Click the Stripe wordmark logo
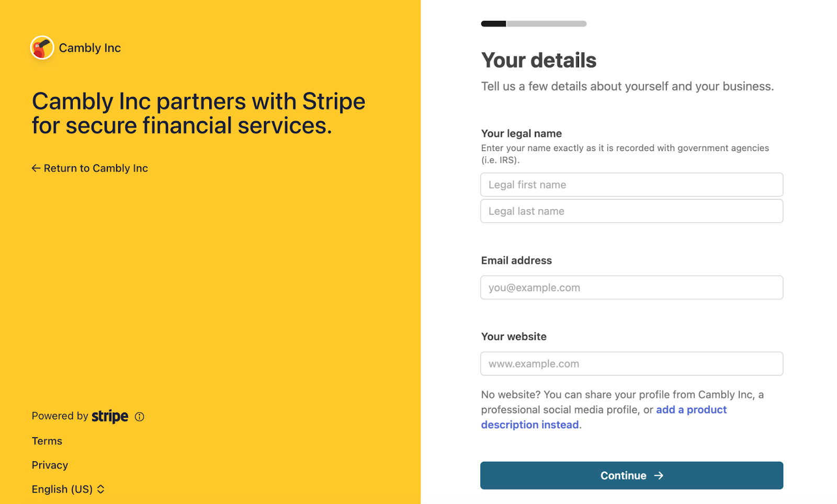837x504 pixels. pos(110,416)
